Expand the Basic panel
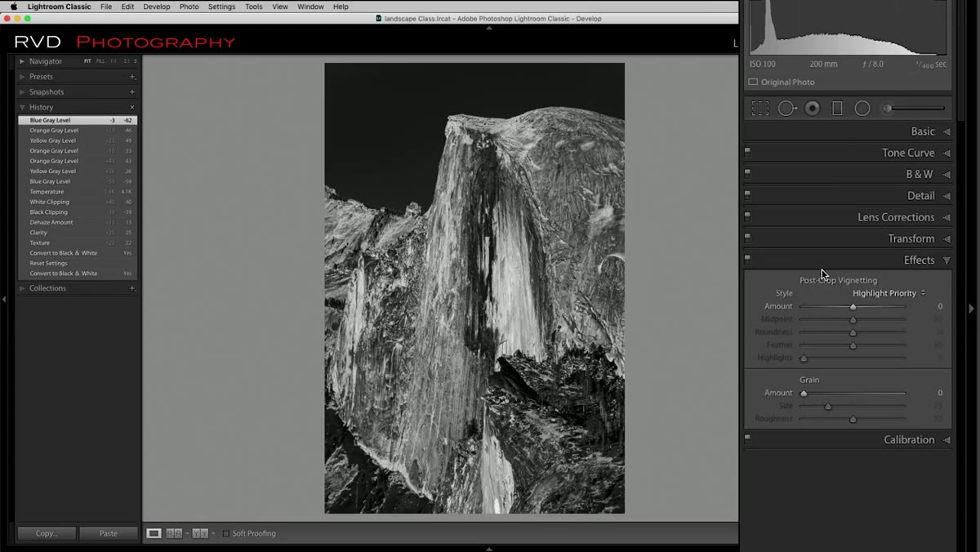Image resolution: width=980 pixels, height=552 pixels. coord(947,131)
